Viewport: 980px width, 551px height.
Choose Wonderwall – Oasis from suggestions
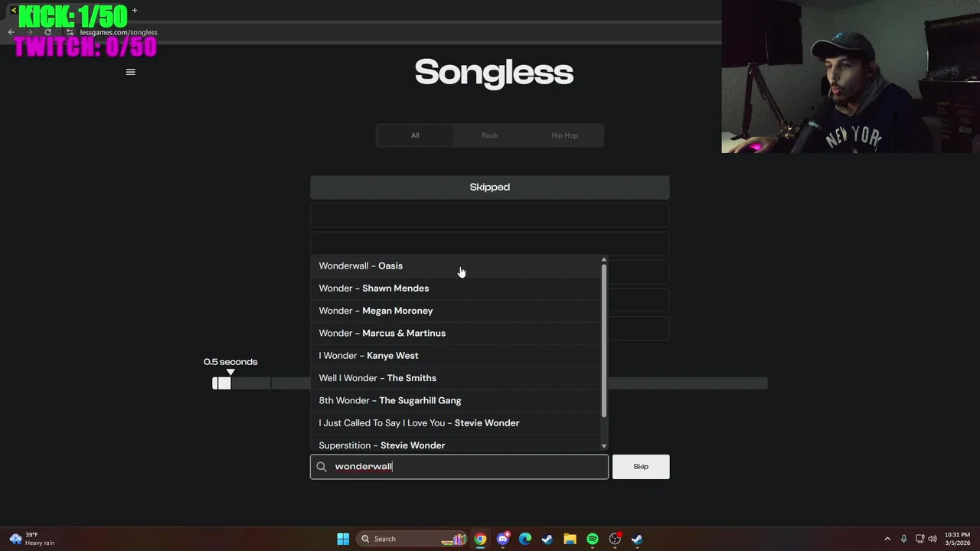pos(456,266)
